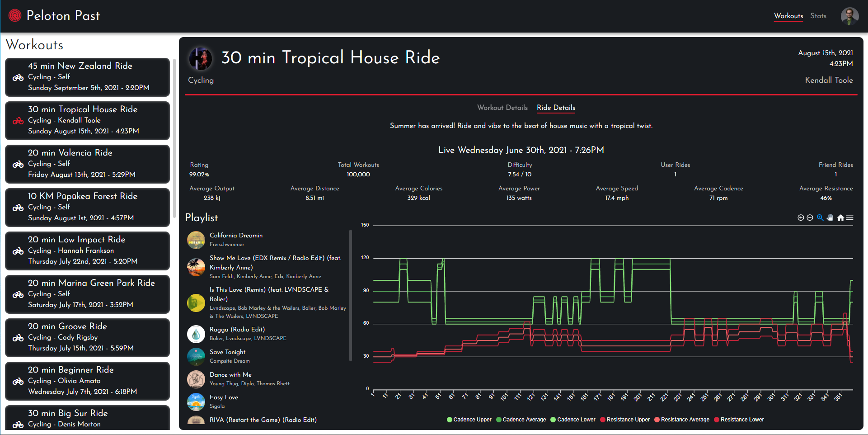Click the Average Cadence value 71 rpm

(x=718, y=198)
